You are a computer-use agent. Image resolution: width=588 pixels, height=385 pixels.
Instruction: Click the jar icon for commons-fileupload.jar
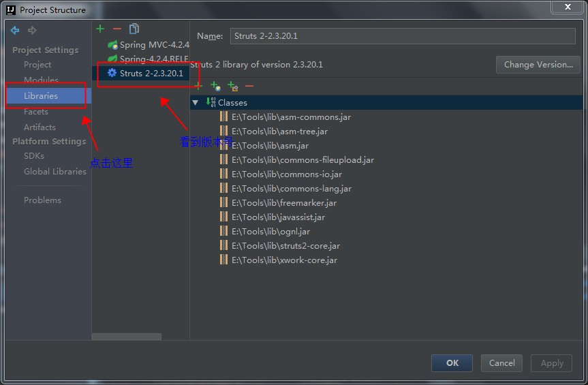223,159
